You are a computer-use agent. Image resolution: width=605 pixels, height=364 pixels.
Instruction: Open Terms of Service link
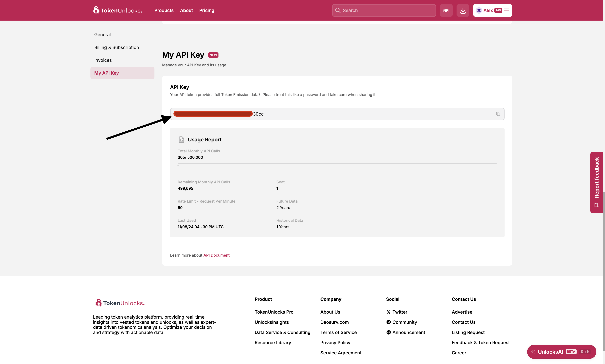tap(338, 332)
